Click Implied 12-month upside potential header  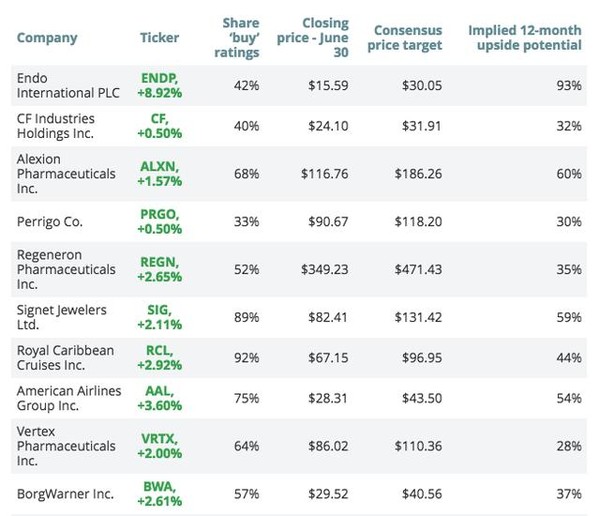[525, 38]
